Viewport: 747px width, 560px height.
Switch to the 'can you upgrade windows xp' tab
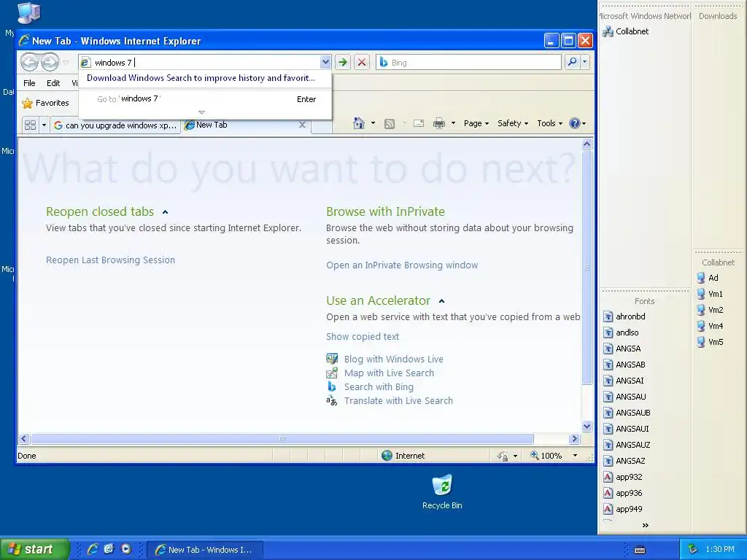[x=116, y=125]
